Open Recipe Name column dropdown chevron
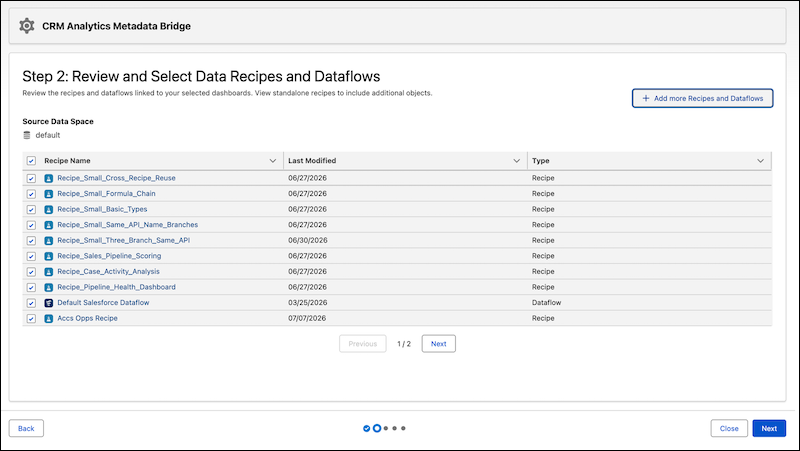This screenshot has width=800, height=451. pyautogui.click(x=272, y=161)
